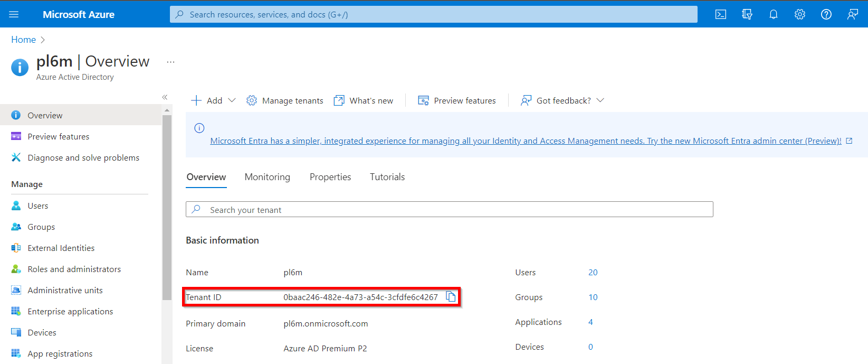This screenshot has width=868, height=364.
Task: Click the external link icon after the Entra banner link
Action: [849, 141]
